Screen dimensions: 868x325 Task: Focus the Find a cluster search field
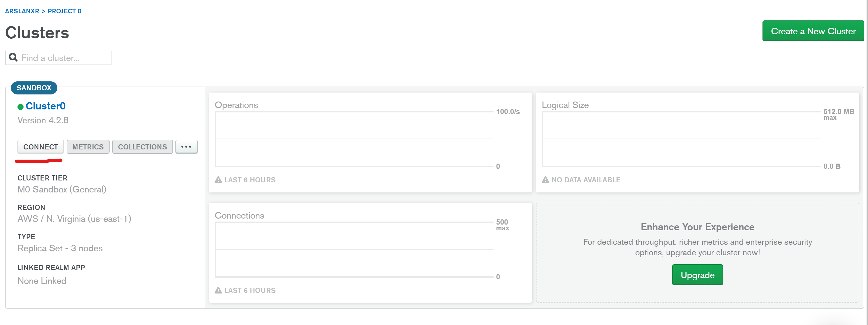pos(64,58)
